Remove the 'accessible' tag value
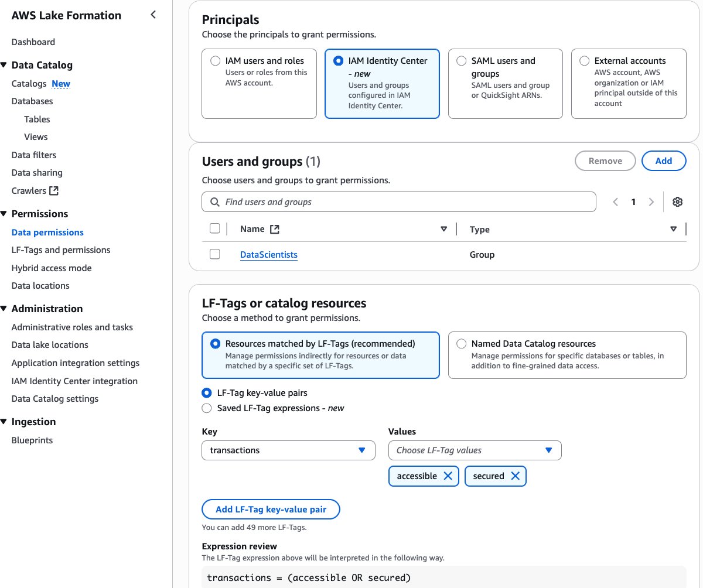703x588 pixels. click(x=448, y=476)
